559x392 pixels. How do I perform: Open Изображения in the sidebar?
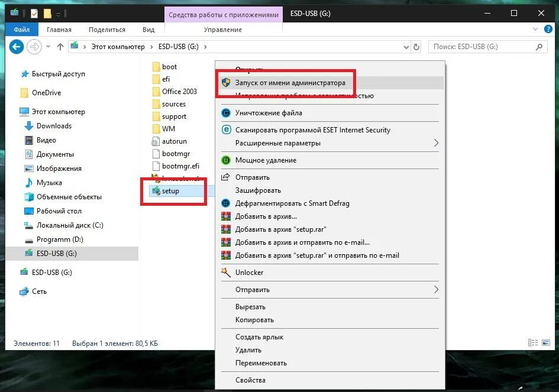(x=59, y=169)
